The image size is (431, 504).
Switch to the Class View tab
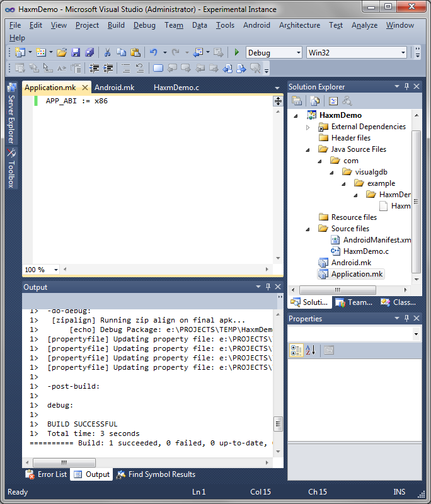398,302
